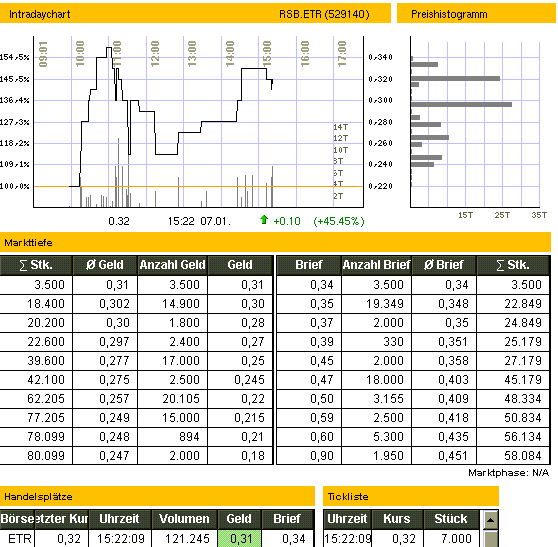Screen dimensions: 558x547
Task: Select the Anzahl Brief column header
Action: coord(377,265)
